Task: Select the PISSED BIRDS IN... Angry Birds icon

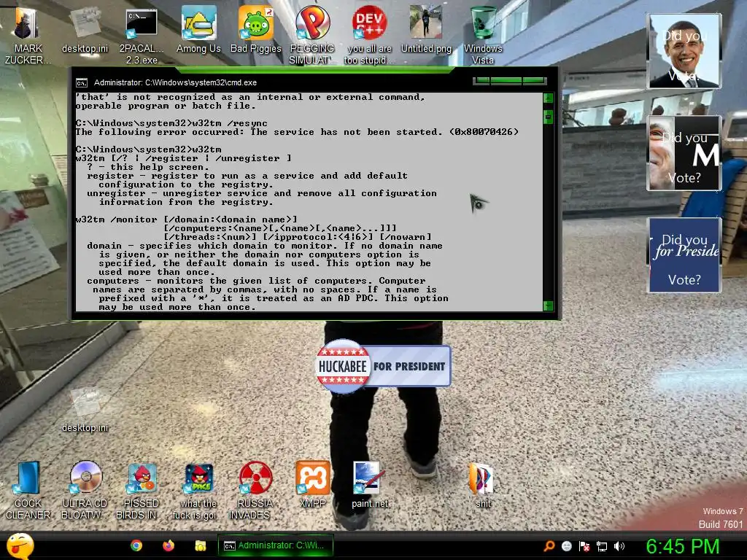Action: [142, 491]
